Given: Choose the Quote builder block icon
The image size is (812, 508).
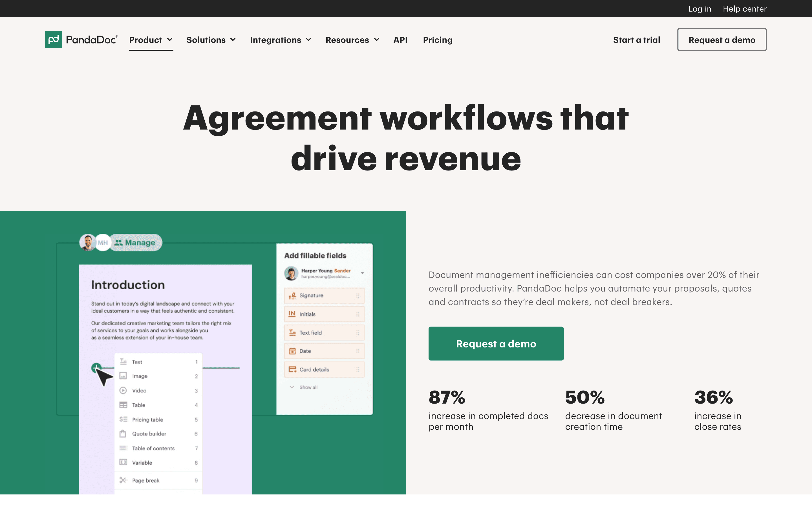Looking at the screenshot, I should [123, 434].
